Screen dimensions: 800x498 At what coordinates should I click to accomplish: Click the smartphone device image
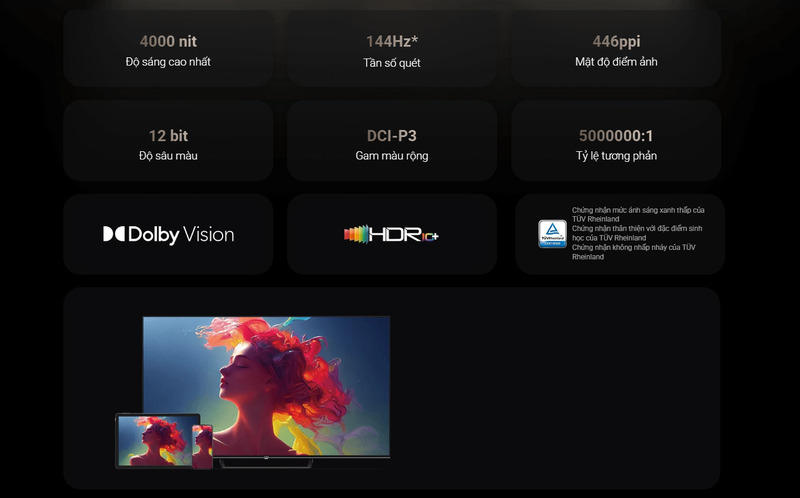[203, 447]
